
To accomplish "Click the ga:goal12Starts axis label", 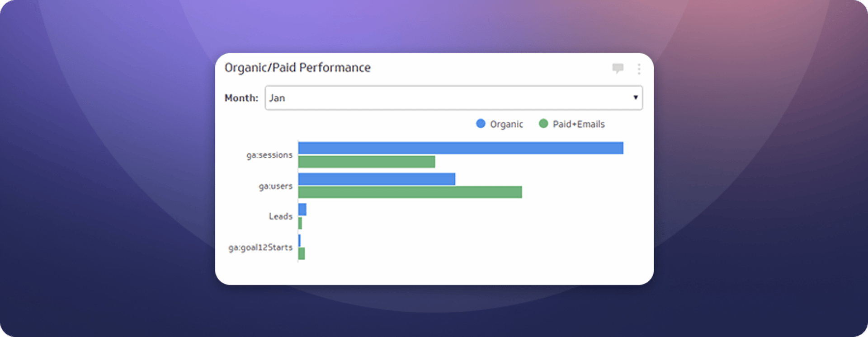I will pyautogui.click(x=260, y=248).
